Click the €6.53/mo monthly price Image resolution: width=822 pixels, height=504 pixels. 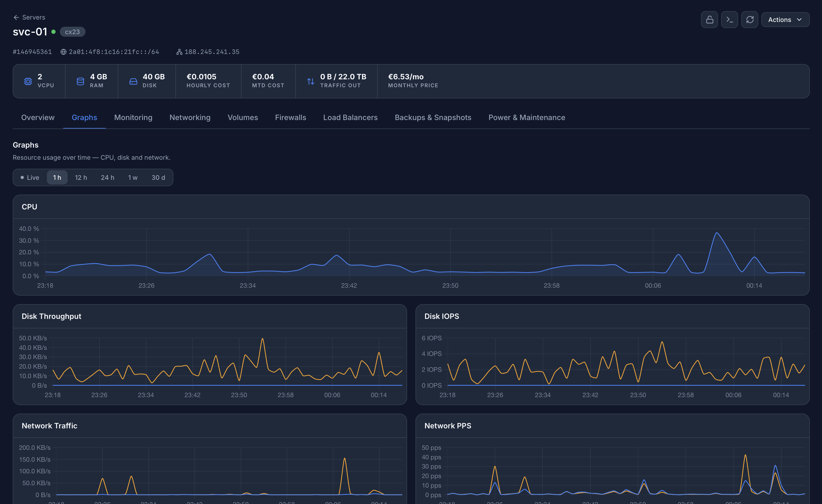406,77
